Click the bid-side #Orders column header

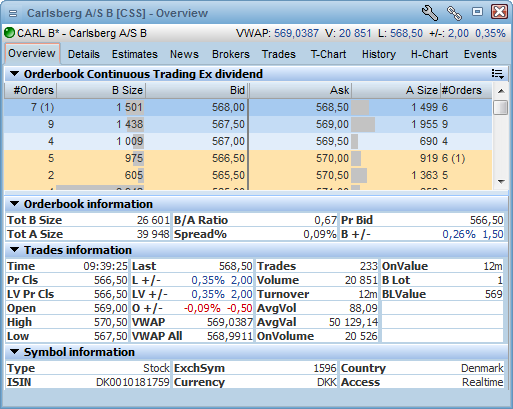point(31,90)
